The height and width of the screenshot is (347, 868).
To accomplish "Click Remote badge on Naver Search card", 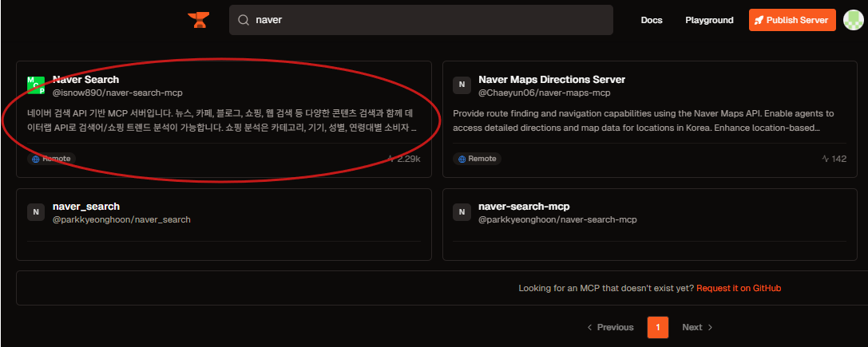I will 51,159.
